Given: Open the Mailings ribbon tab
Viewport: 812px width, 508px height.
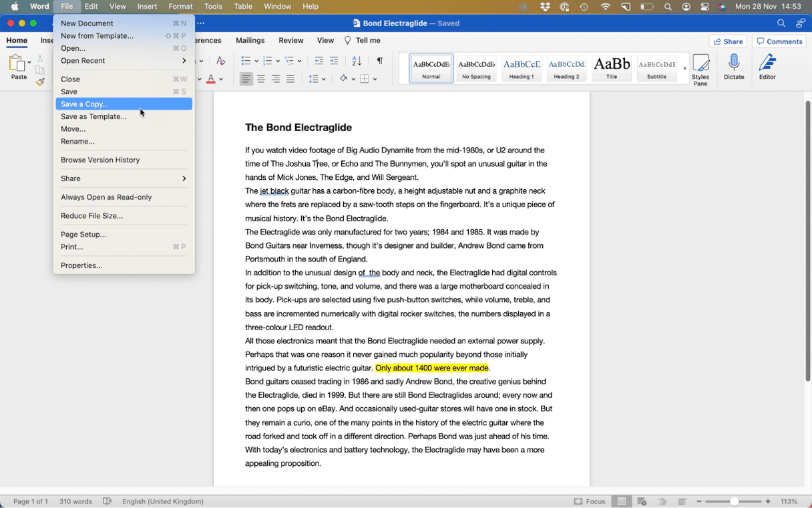Looking at the screenshot, I should (250, 41).
